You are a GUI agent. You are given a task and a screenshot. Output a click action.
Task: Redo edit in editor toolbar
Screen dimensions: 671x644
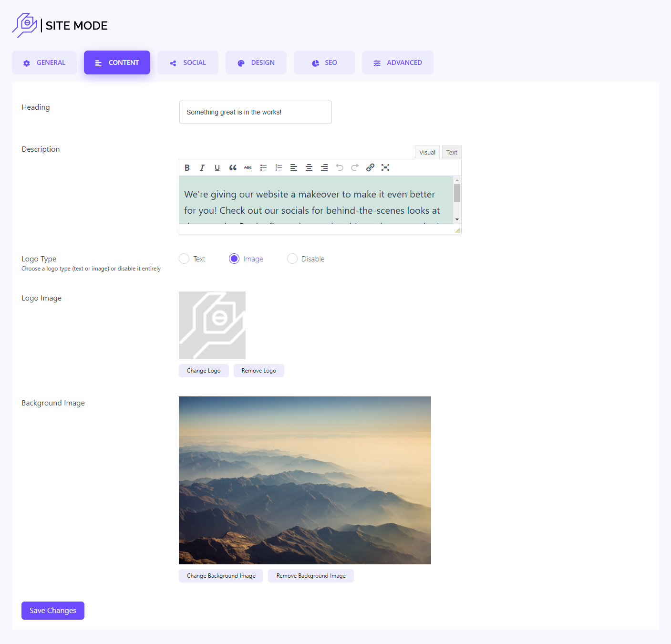(355, 167)
